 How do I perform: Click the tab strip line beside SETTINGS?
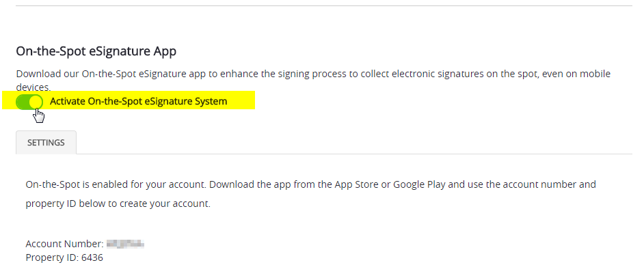pyautogui.click(x=354, y=154)
